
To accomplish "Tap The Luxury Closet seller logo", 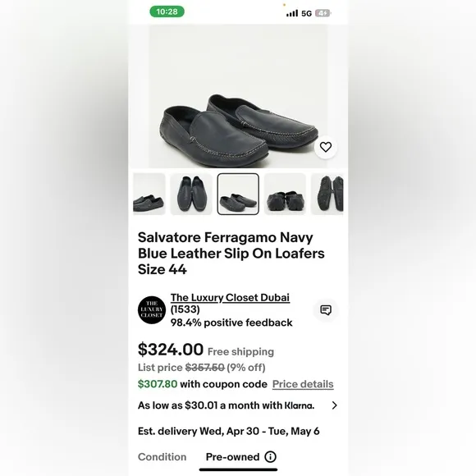I will tap(152, 310).
